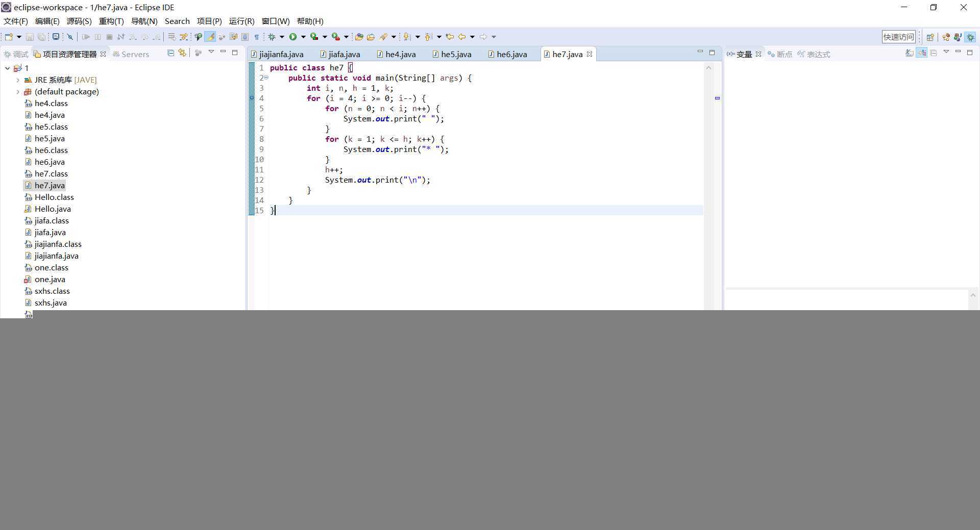Switch to the 断点 breakpoints tab
This screenshot has height=530, width=980.
point(780,54)
